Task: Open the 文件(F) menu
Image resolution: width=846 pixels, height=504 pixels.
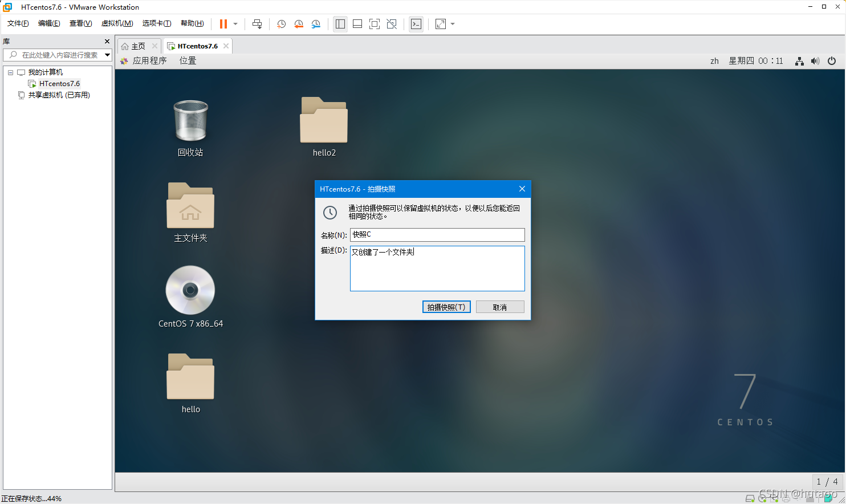Action: click(x=18, y=23)
